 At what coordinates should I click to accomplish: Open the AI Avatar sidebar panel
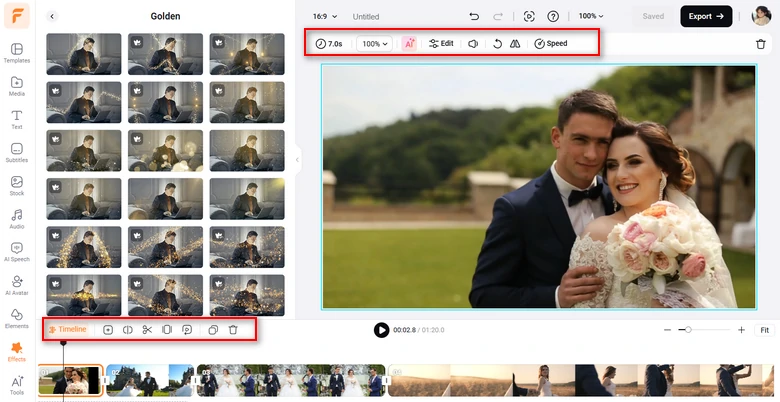tap(17, 285)
